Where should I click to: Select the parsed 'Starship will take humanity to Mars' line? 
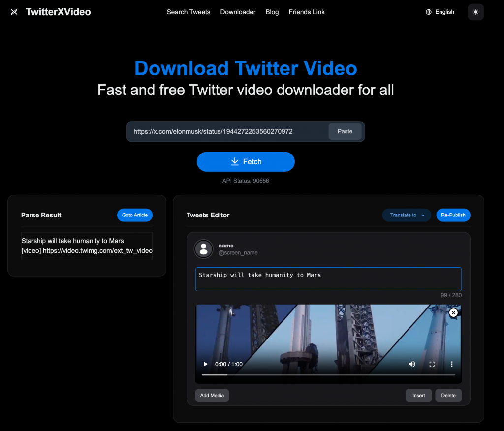73,241
